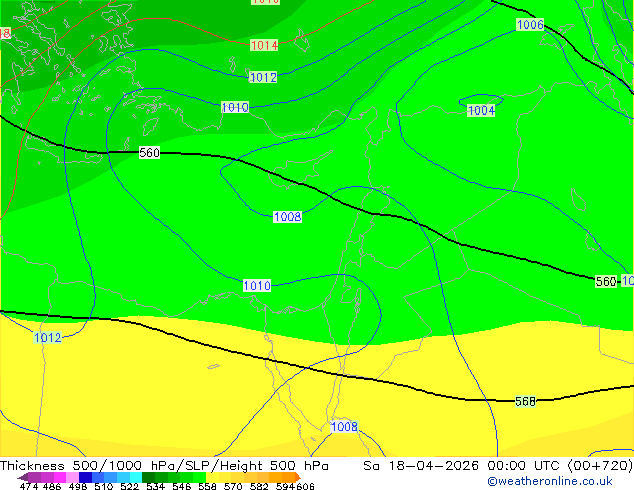The image size is (634, 490).
Task: Select the bright magenta legend swatch
Action: tap(59, 477)
